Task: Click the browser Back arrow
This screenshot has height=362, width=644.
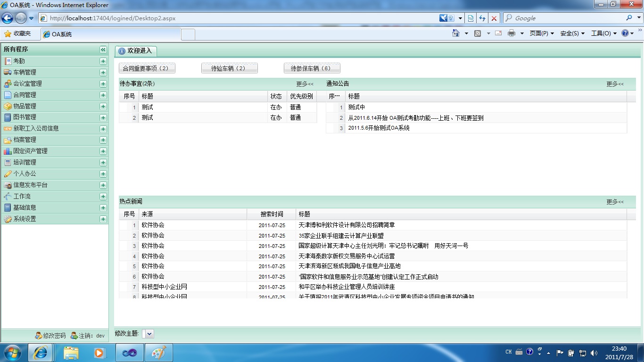Action: click(x=8, y=18)
